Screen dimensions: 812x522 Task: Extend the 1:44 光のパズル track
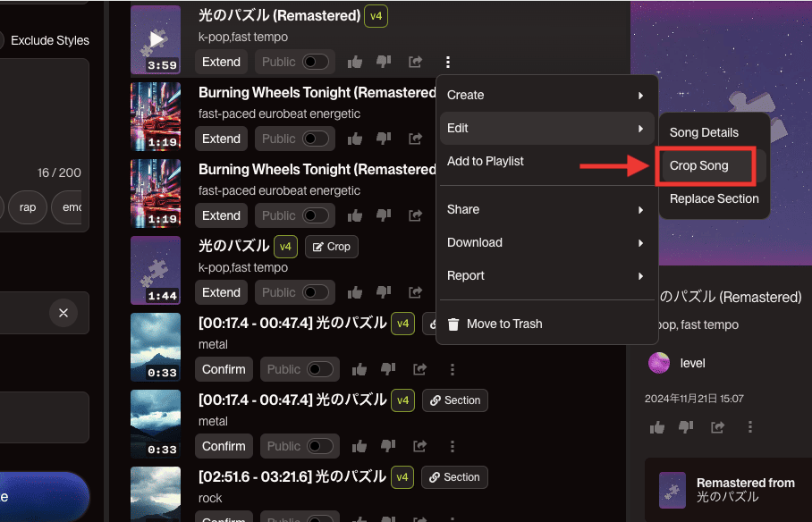(221, 292)
